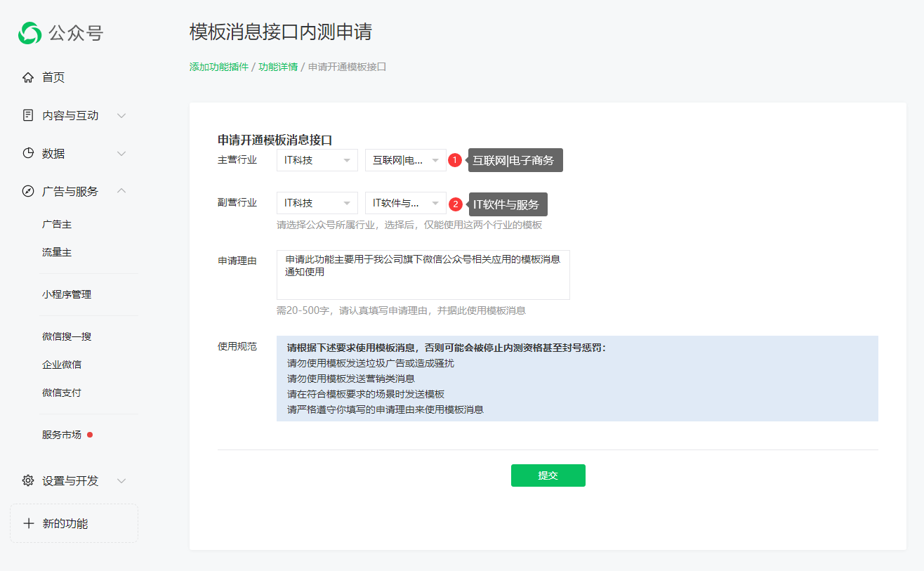924x571 pixels.
Task: Expand the 设置与开发 menu chevron
Action: click(x=121, y=481)
